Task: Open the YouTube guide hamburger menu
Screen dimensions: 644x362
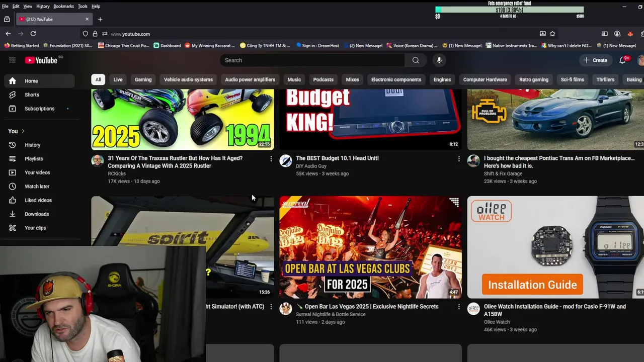Action: click(x=13, y=60)
